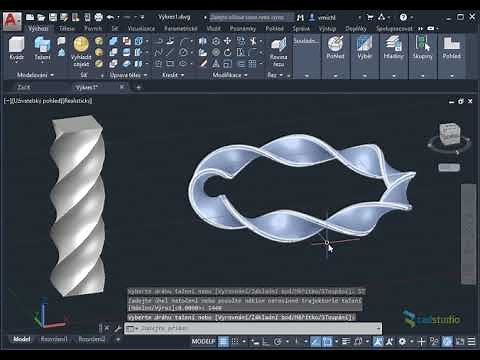Toggle annotation visibility icon in status bar
480x360 pixels.
(x=378, y=341)
